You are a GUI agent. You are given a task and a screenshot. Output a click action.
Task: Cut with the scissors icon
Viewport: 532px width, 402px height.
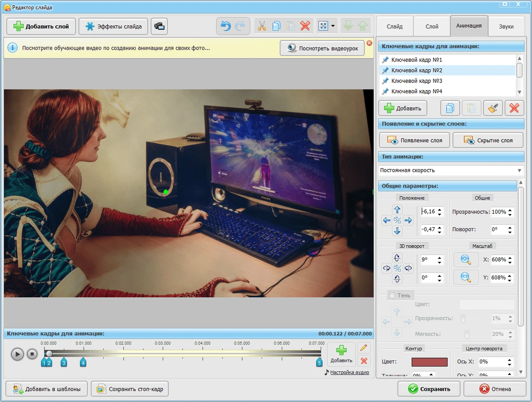pos(262,26)
